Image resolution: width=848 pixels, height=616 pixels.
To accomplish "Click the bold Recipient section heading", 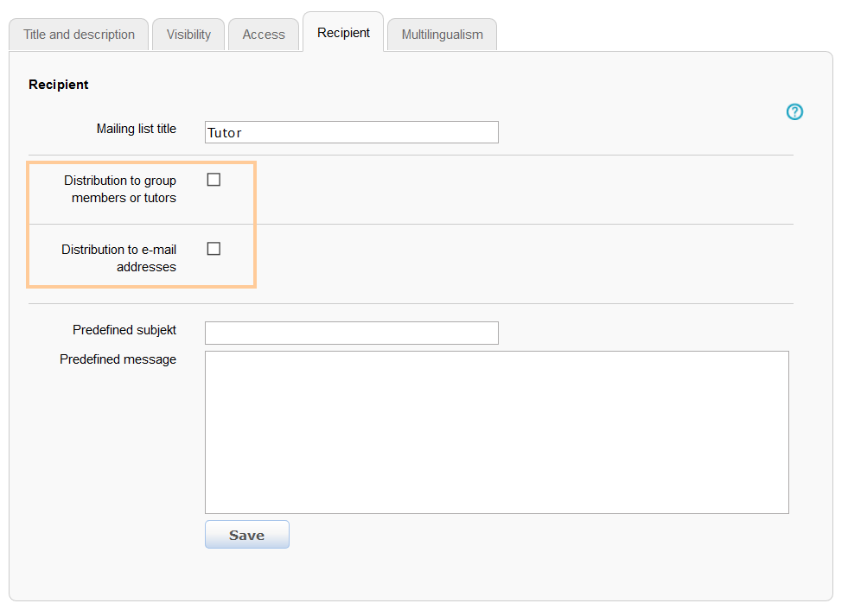I will [59, 85].
